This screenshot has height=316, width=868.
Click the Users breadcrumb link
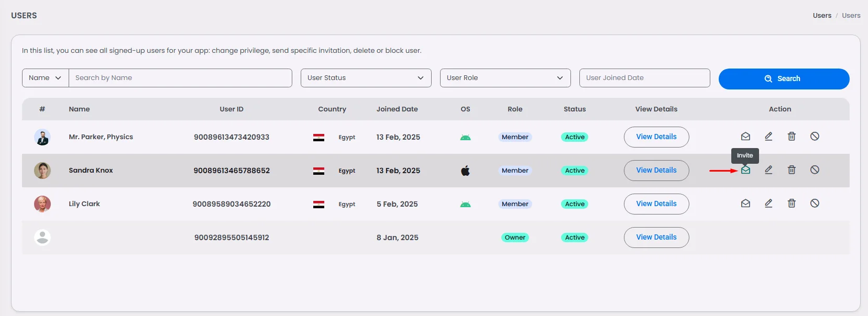[822, 16]
